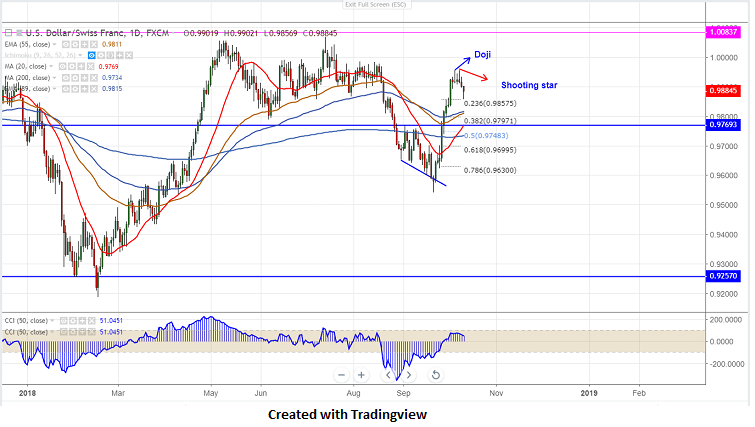The width and height of the screenshot is (755, 427).
Task: Open settings gear for Ichimoku indicator
Action: pyautogui.click(x=101, y=55)
